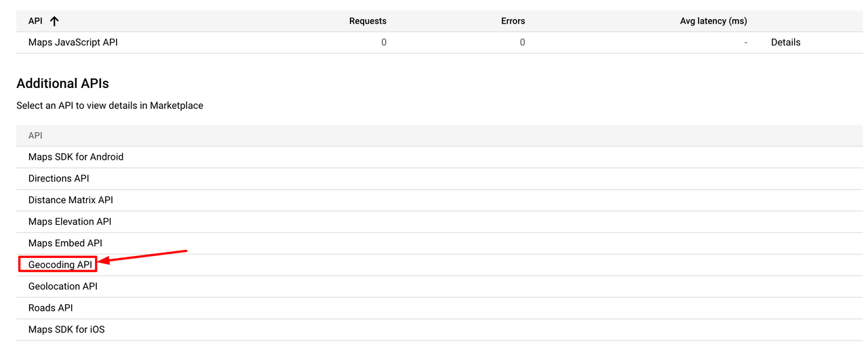Click the Errors count for Maps JavaScript API
This screenshot has width=868, height=344.
(522, 42)
